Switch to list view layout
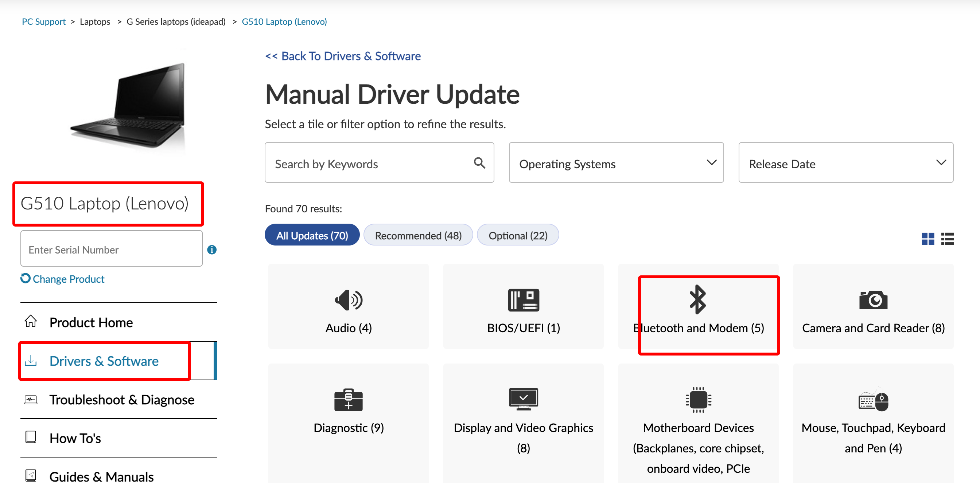Screen dimensions: 980x483 [947, 239]
